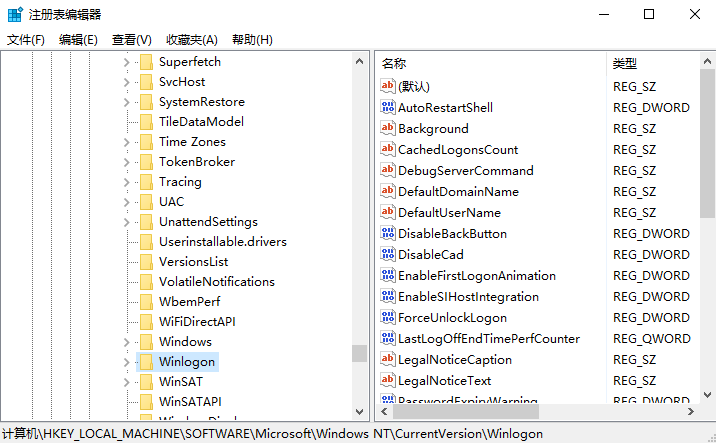Click the Tracing folder icon

point(146,182)
